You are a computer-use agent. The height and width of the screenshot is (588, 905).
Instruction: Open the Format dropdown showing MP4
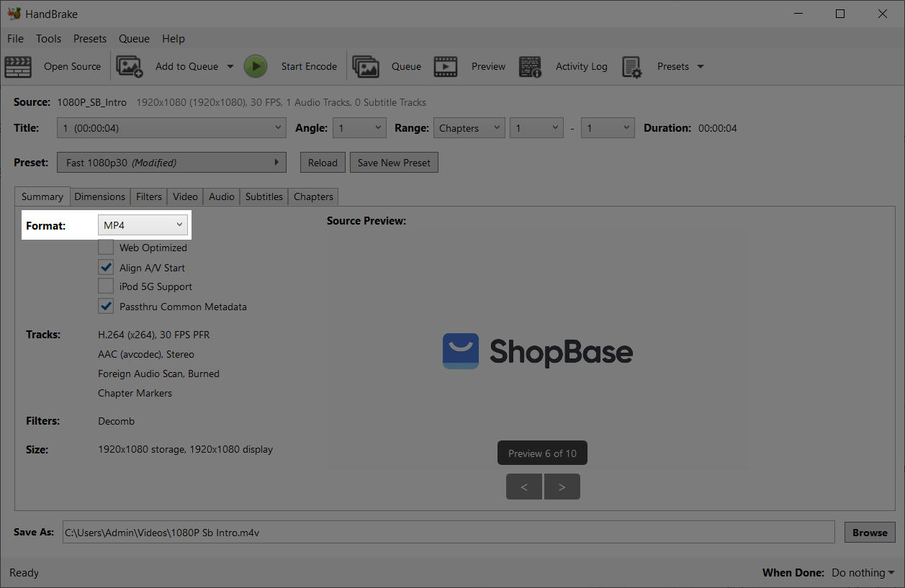coord(143,225)
